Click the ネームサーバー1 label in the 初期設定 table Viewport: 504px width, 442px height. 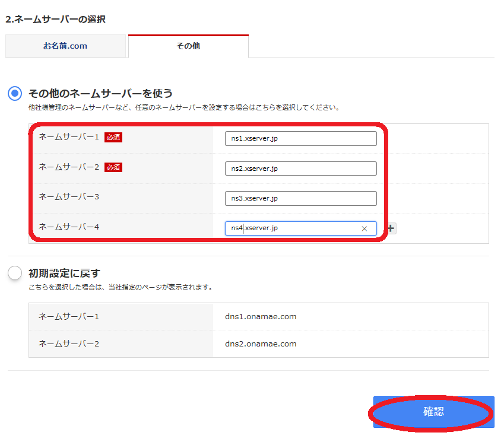point(69,317)
